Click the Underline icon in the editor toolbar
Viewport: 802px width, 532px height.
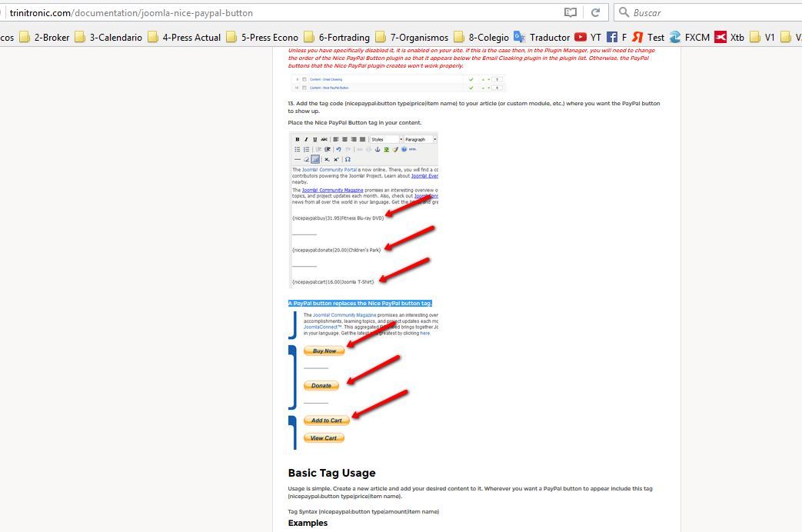(314, 140)
